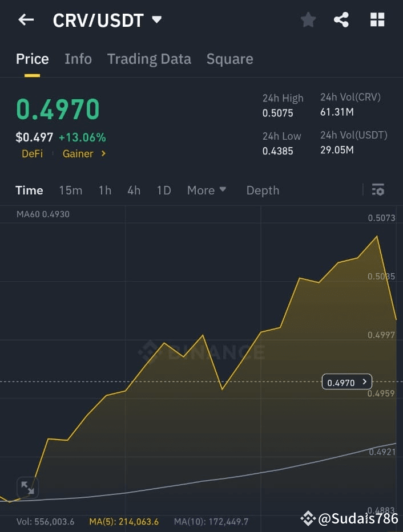The height and width of the screenshot is (532, 403).
Task: Open the grid menu icon top right
Action: pos(377,19)
